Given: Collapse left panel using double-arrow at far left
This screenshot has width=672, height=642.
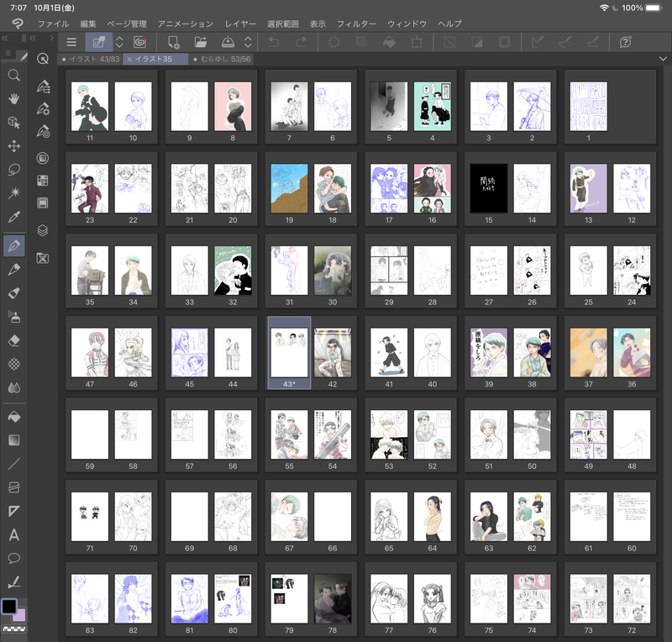Looking at the screenshot, I should (5, 38).
